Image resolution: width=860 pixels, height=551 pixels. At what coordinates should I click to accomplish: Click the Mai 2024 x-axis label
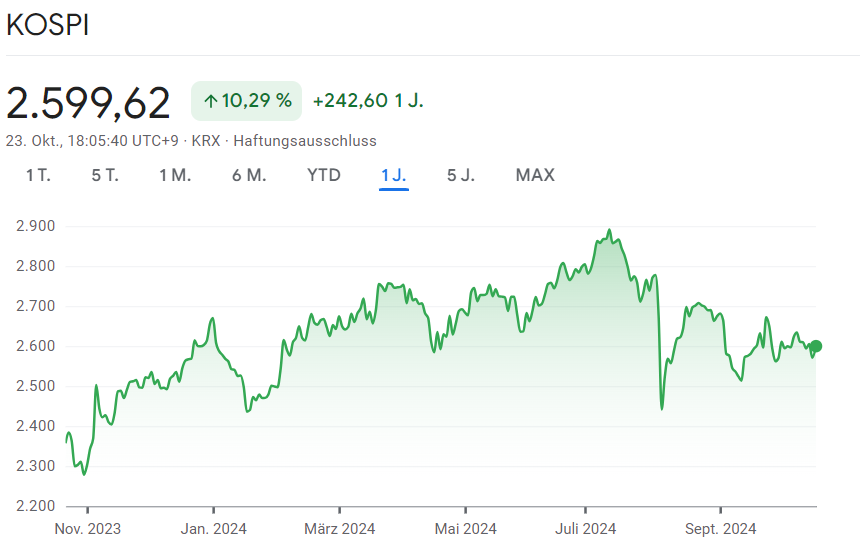(x=465, y=529)
